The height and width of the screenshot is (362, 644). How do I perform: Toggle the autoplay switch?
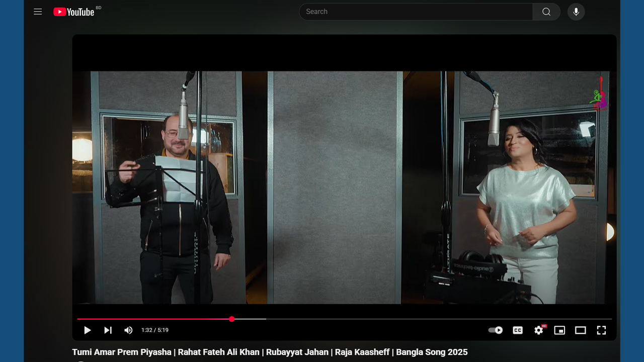pyautogui.click(x=496, y=330)
